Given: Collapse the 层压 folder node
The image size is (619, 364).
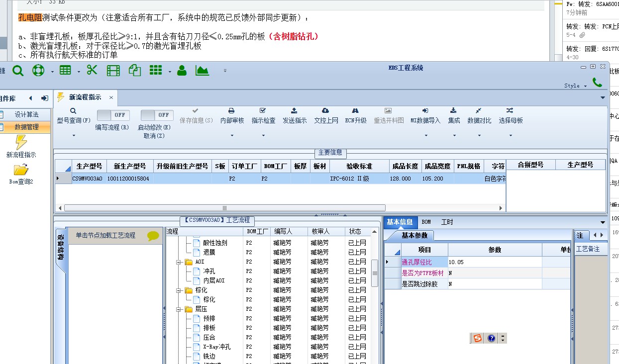Looking at the screenshot, I should coord(179,309).
